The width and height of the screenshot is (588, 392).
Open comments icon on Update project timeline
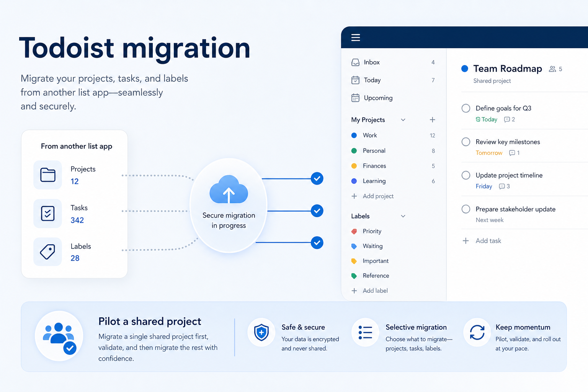tap(502, 186)
